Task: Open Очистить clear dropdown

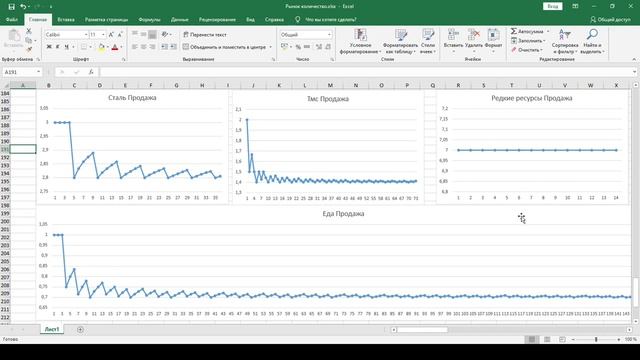Action: (527, 50)
